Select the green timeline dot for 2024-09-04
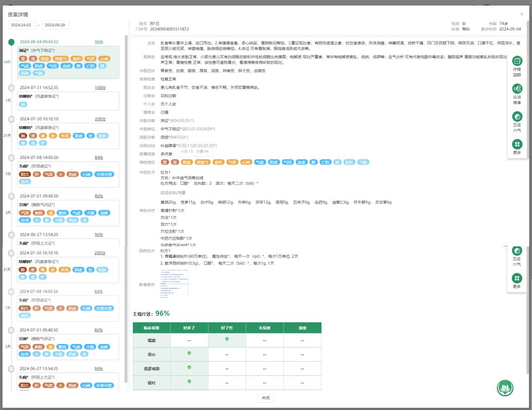Viewport: 532px width, 410px height. click(11, 42)
